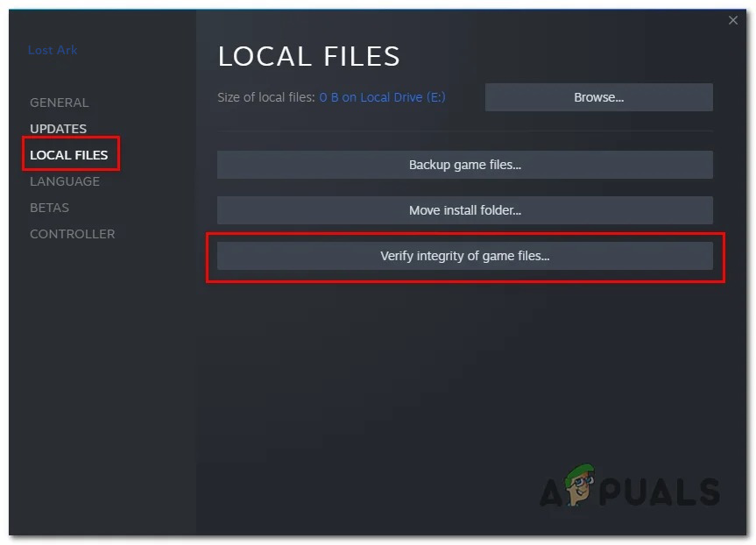Select the LOCAL FILES sidebar tab
This screenshot has height=545, width=756.
tap(69, 155)
